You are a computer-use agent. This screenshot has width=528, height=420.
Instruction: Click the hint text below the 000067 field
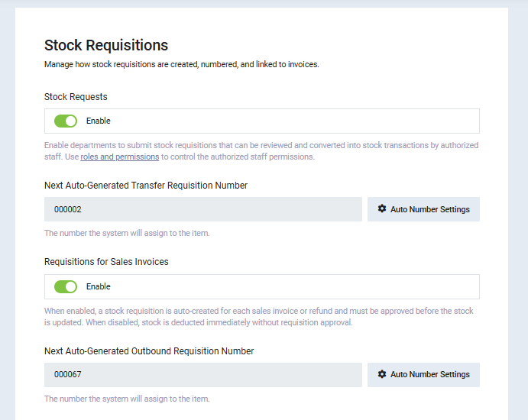pyautogui.click(x=127, y=399)
